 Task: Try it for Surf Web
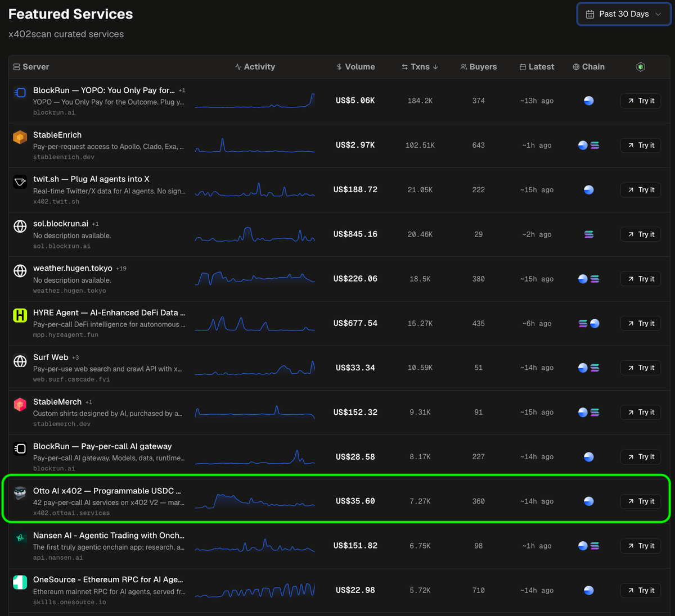(641, 368)
